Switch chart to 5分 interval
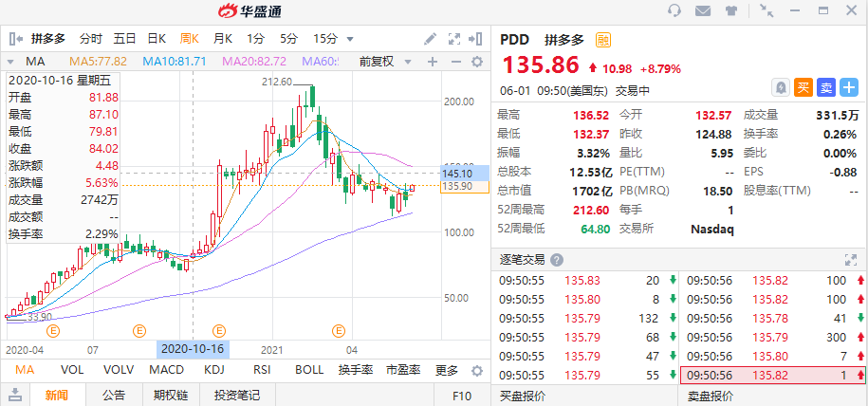This screenshot has height=406, width=868. click(288, 39)
